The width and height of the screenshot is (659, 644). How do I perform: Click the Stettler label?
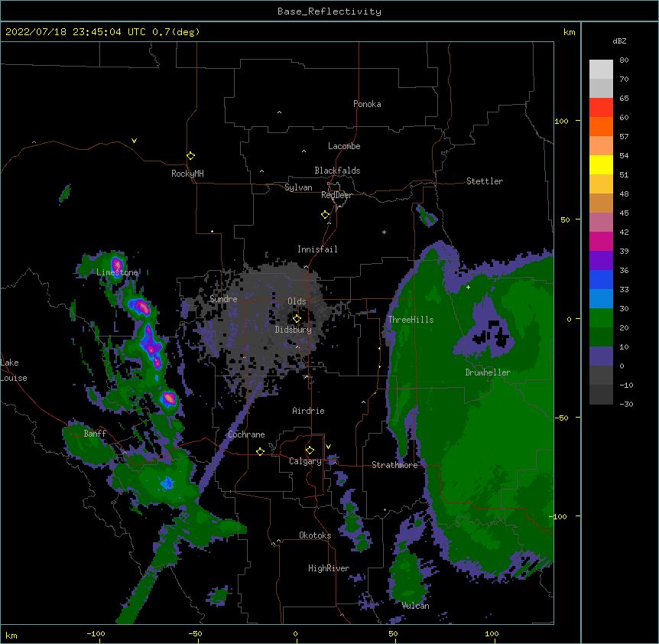click(485, 181)
